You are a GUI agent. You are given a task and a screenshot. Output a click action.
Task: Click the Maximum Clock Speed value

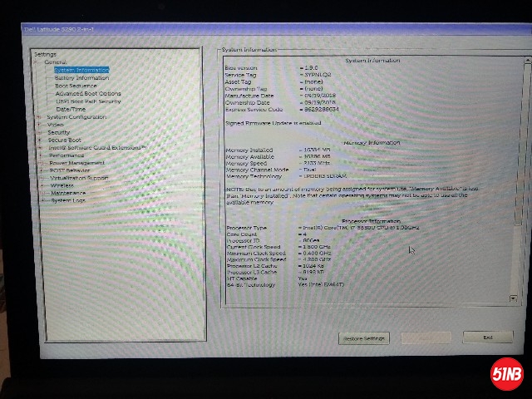[316, 259]
